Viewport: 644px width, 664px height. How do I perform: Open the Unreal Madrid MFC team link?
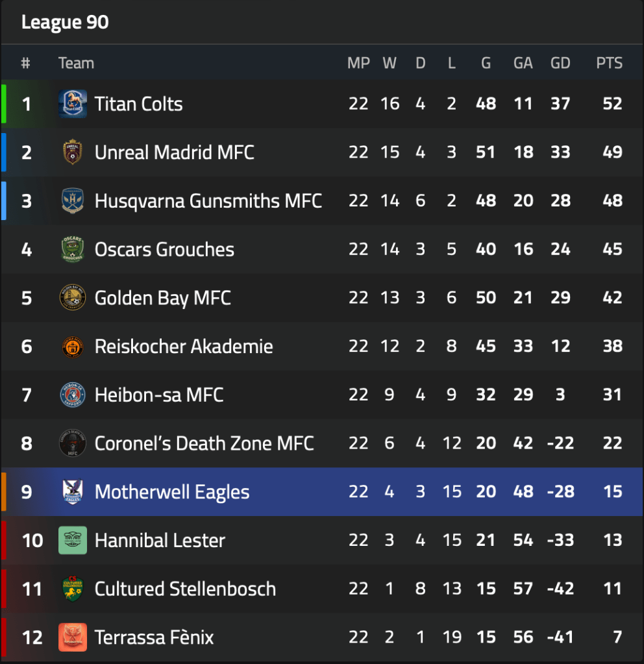(x=174, y=153)
